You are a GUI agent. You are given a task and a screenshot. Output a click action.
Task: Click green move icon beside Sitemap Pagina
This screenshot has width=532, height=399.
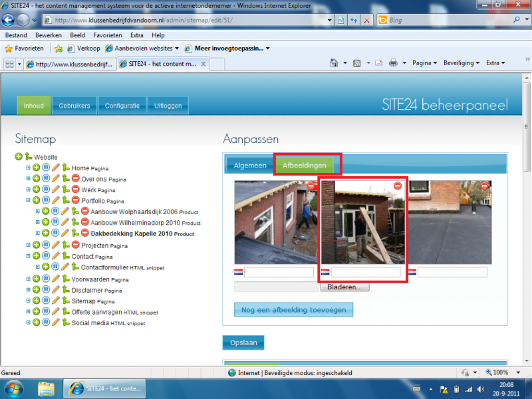click(x=66, y=301)
